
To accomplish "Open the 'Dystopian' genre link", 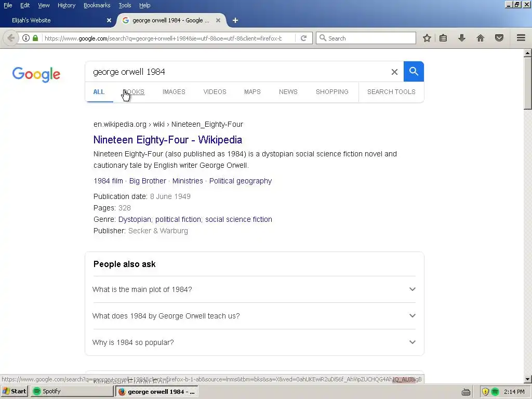I will (135, 220).
